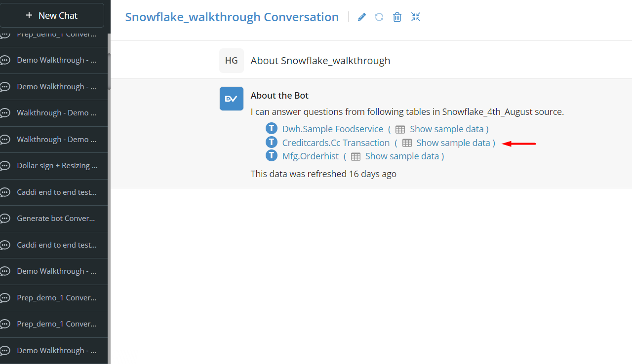Start a New Chat

coord(52,16)
